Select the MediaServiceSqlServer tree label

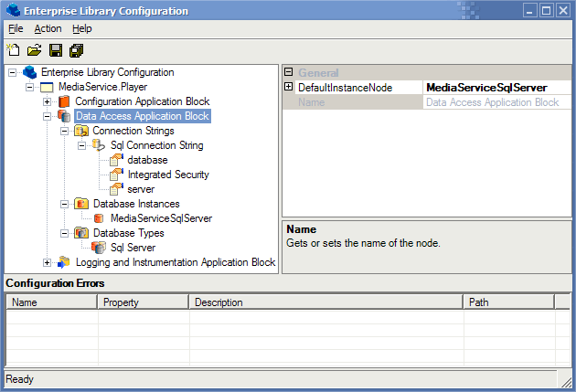161,218
